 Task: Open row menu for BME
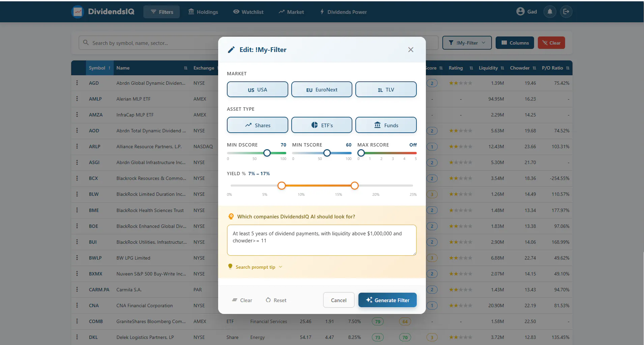[77, 210]
